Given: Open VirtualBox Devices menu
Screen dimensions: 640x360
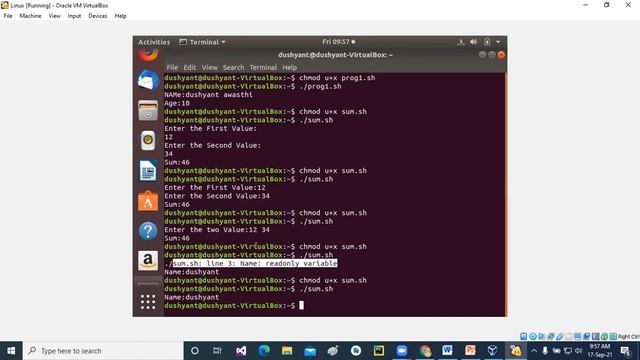Looking at the screenshot, I should tap(98, 16).
